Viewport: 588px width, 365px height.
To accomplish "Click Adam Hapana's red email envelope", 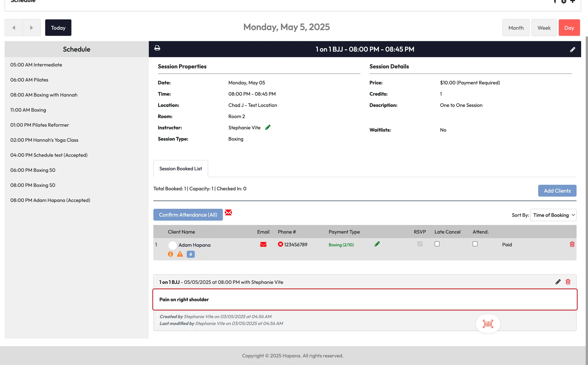I will pyautogui.click(x=263, y=244).
